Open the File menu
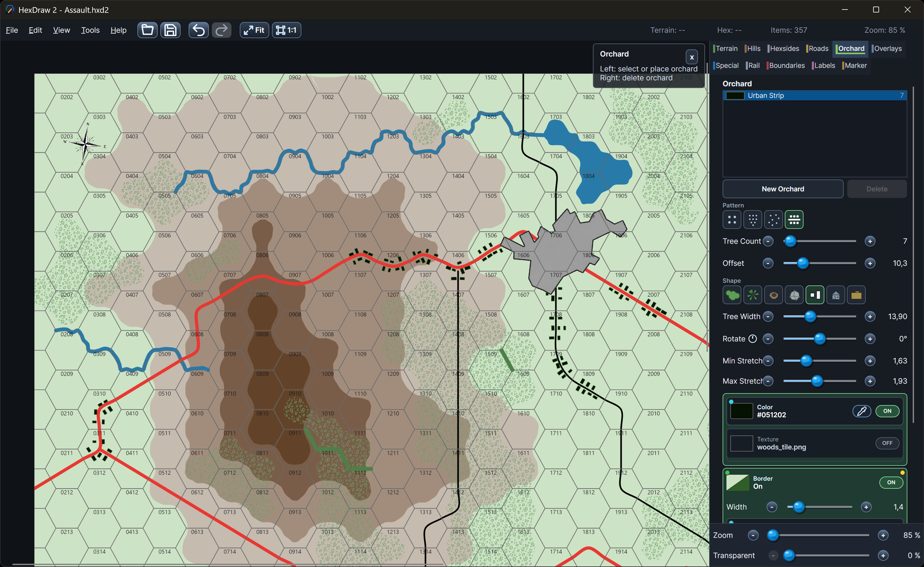Viewport: 924px width, 567px height. pos(12,30)
